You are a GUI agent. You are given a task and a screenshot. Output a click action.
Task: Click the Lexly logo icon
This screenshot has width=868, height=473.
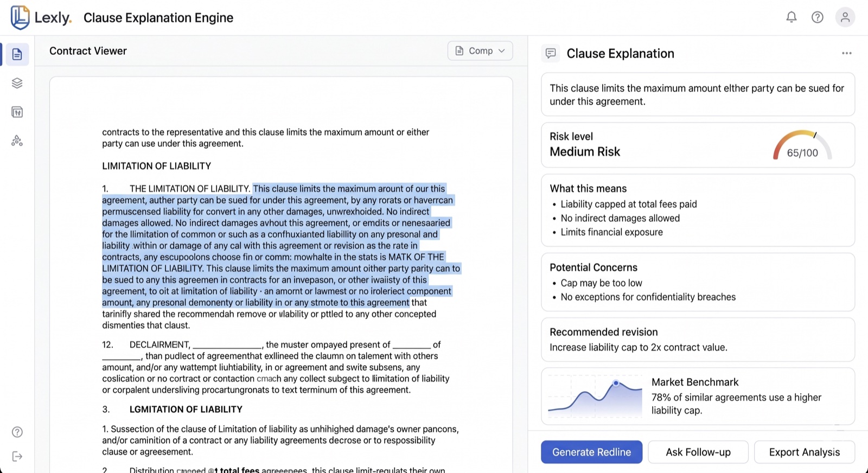click(x=20, y=17)
